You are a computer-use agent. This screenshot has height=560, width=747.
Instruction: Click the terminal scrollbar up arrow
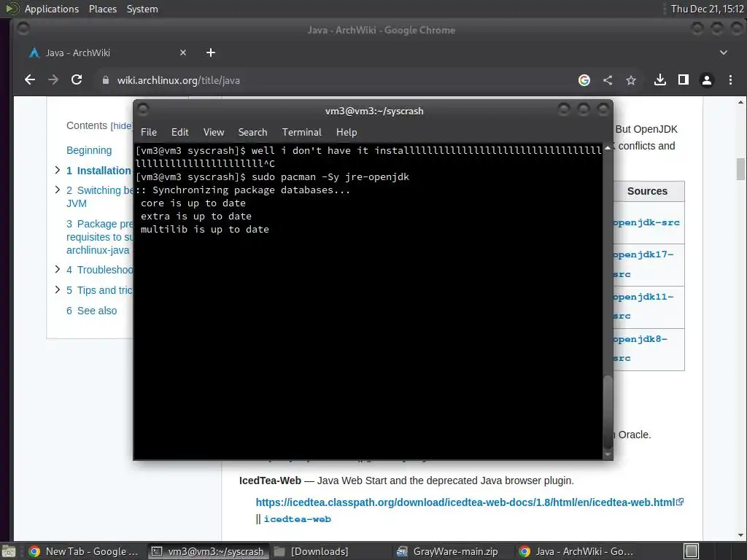[608, 149]
